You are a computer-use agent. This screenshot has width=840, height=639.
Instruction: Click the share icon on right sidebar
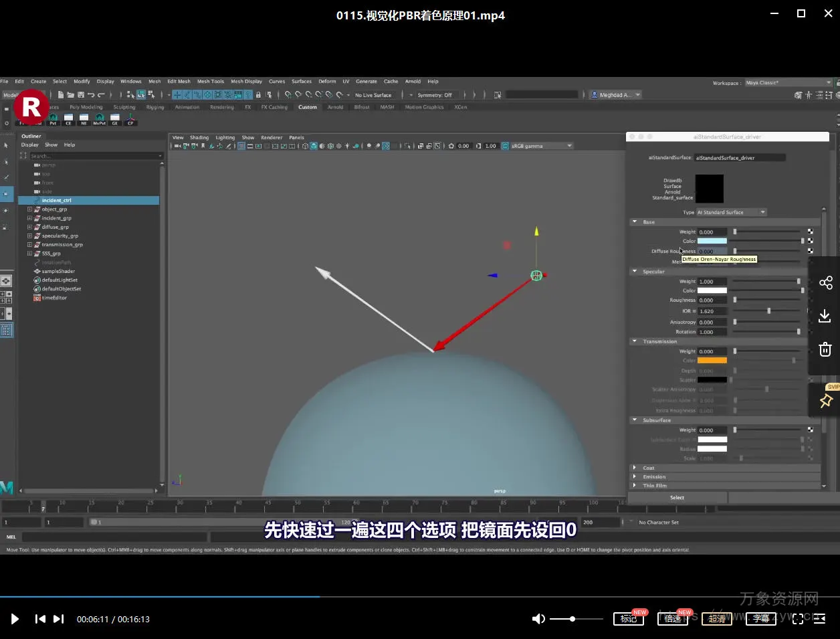click(825, 282)
